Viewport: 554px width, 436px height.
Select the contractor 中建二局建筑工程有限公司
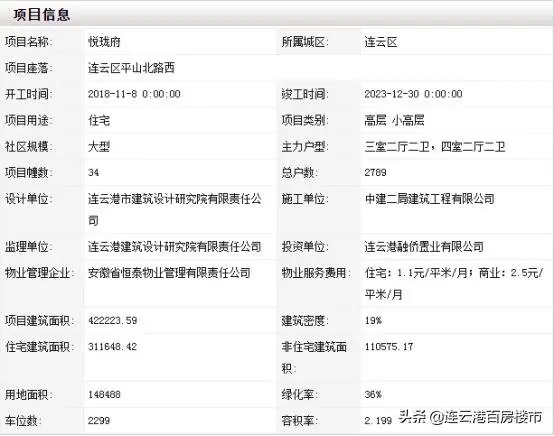click(x=430, y=199)
